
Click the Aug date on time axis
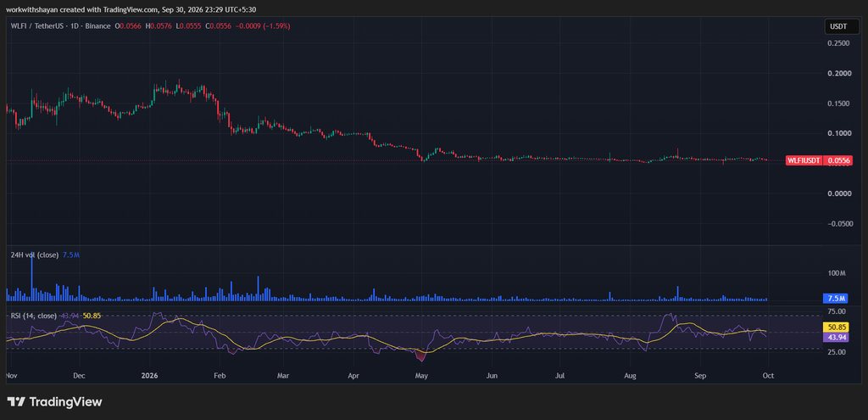[x=630, y=375]
